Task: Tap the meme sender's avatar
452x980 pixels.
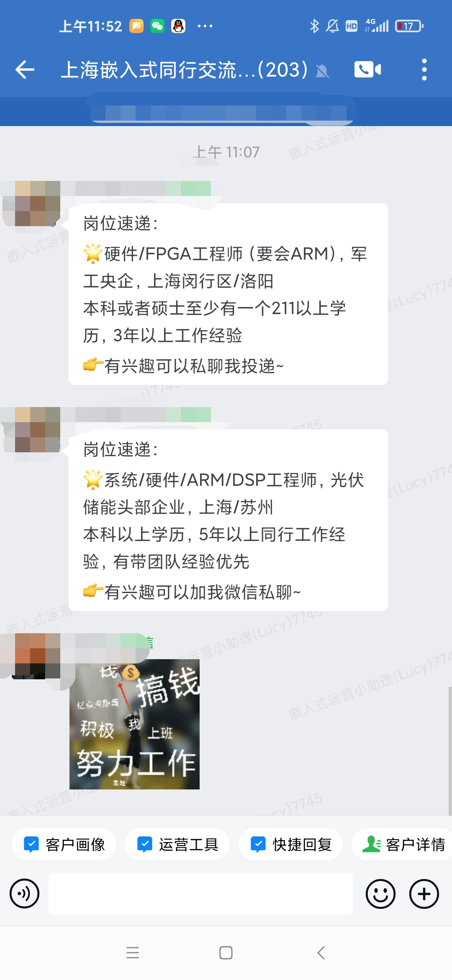Action: tap(32, 656)
